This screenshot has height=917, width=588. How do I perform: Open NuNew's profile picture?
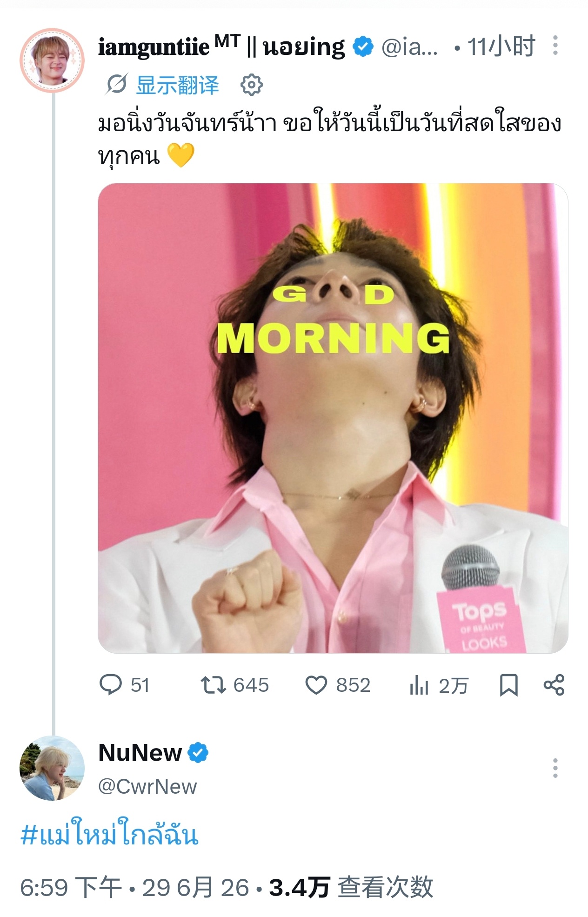tap(52, 768)
